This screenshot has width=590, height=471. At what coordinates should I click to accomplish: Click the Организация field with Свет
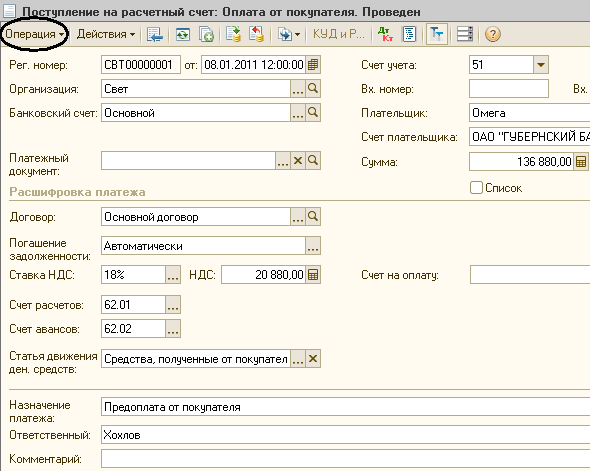[196, 89]
